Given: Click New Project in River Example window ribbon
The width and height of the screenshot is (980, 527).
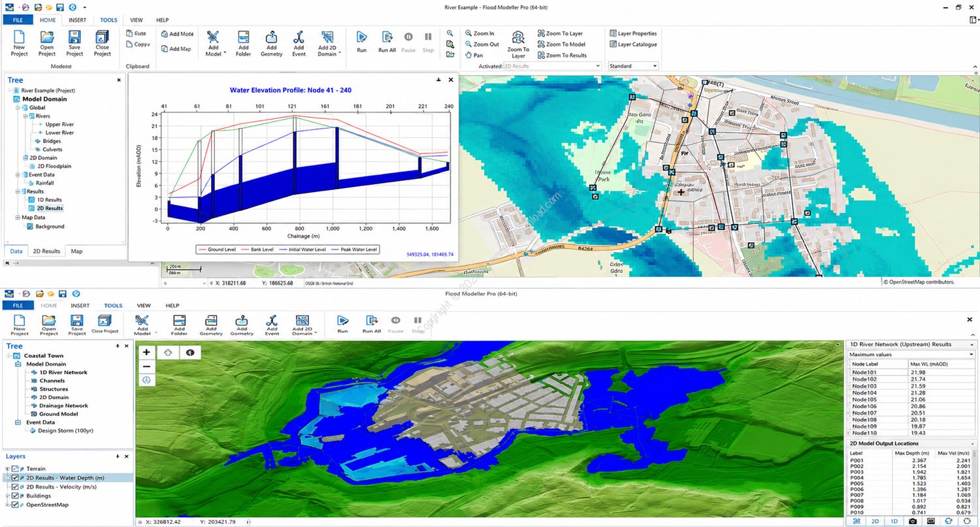Looking at the screenshot, I should point(20,44).
